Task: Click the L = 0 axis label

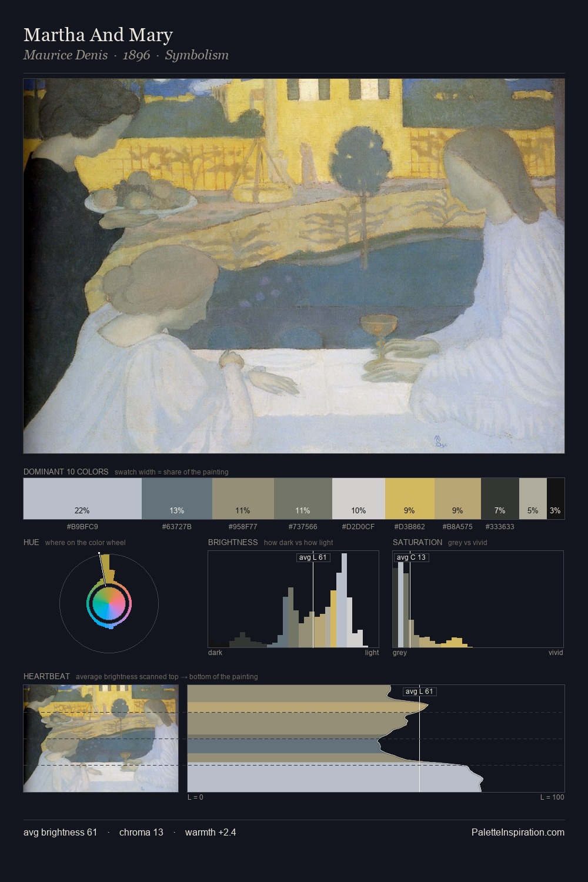Action: pos(195,797)
